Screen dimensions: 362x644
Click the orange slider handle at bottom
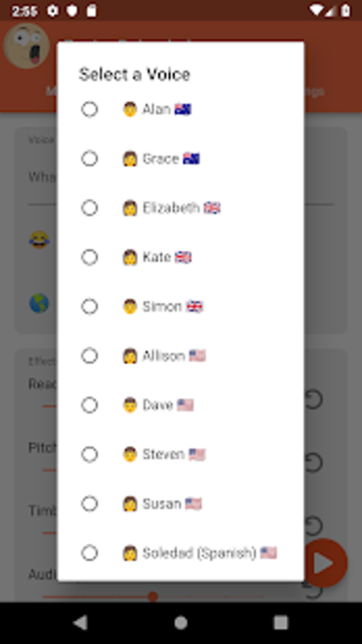(153, 597)
